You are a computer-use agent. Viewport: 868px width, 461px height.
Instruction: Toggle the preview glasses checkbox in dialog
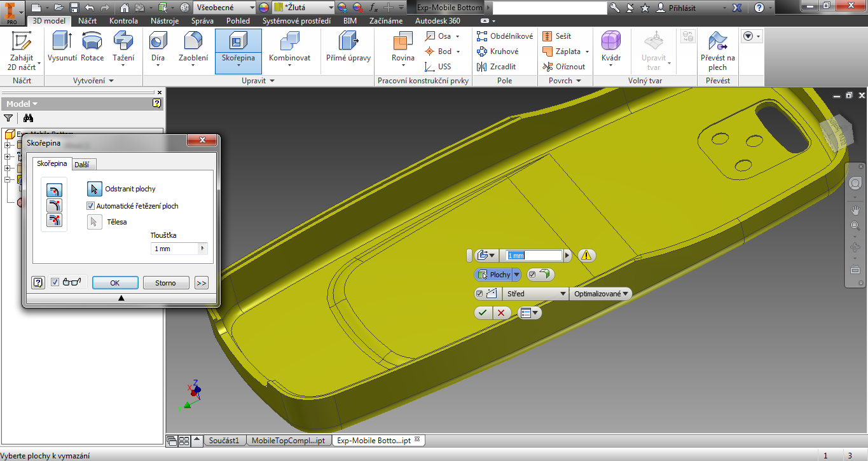pyautogui.click(x=55, y=282)
